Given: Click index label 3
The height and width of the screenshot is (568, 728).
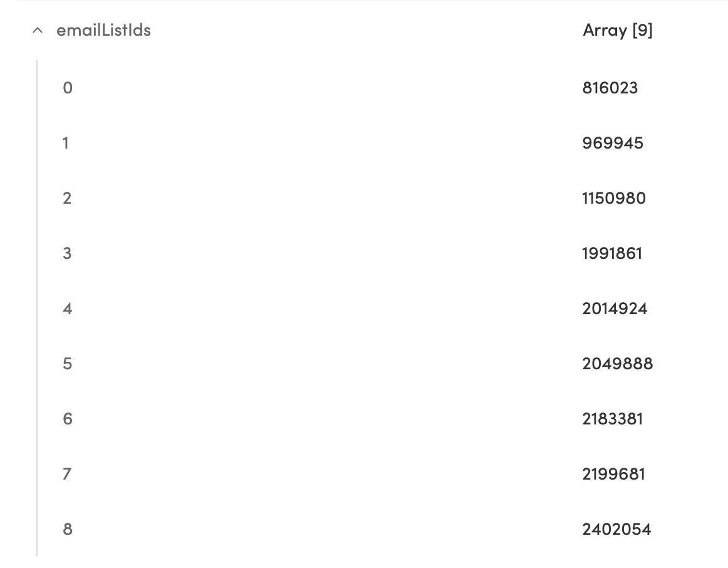Looking at the screenshot, I should coord(66,253).
